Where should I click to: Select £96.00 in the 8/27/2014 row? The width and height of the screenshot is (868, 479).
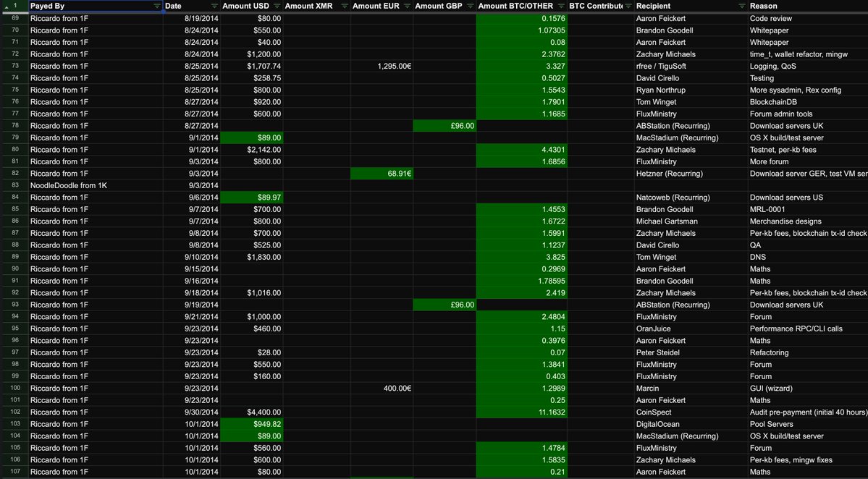click(444, 126)
